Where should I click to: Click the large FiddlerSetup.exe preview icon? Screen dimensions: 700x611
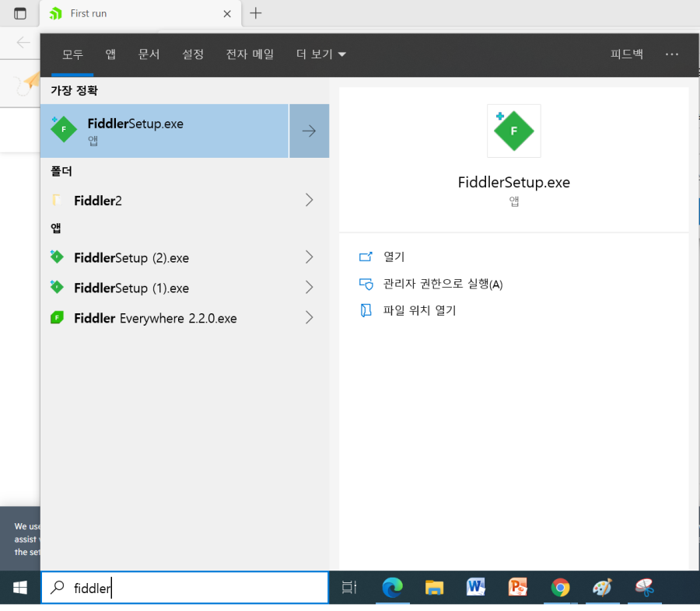514,131
